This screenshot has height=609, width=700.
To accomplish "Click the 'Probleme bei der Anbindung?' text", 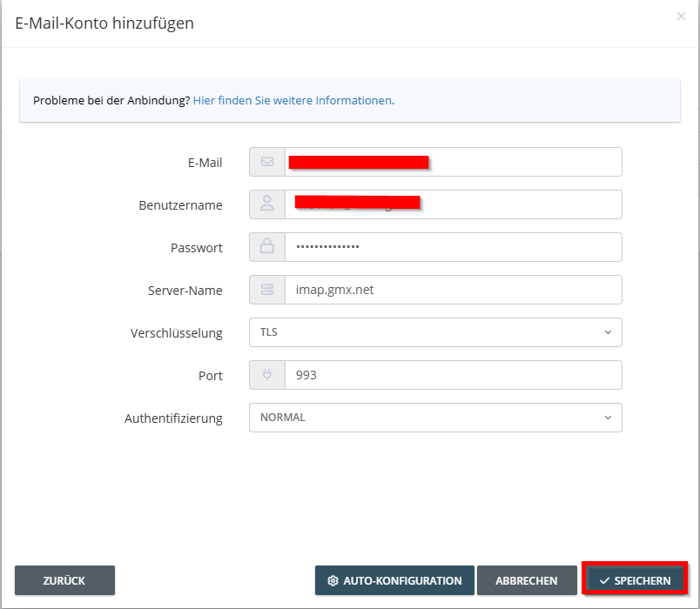I will (x=111, y=100).
